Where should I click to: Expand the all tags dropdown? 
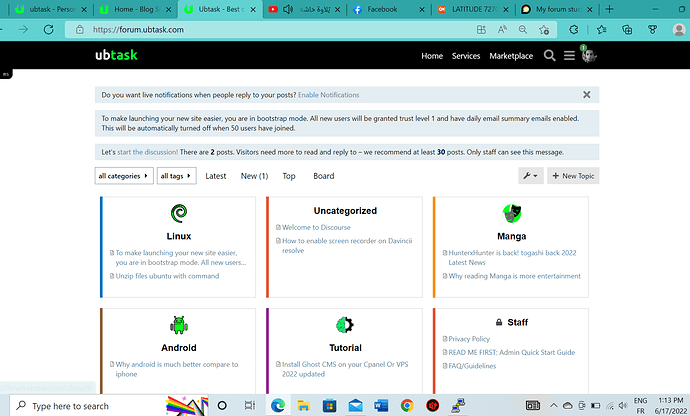(176, 176)
